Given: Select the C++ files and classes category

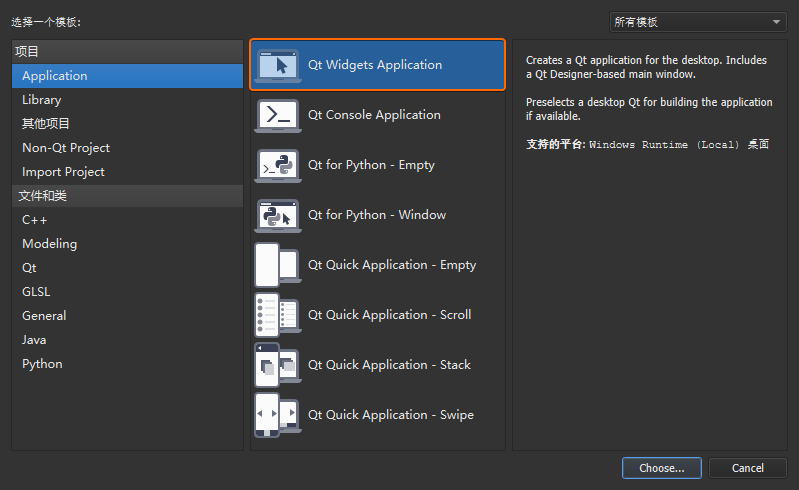Looking at the screenshot, I should coord(127,220).
